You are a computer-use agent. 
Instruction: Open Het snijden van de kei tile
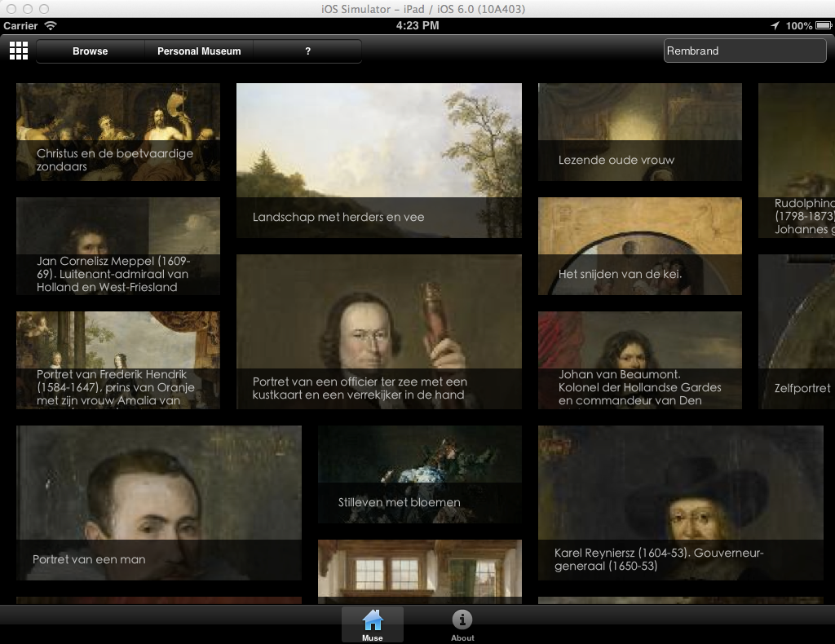pyautogui.click(x=640, y=246)
